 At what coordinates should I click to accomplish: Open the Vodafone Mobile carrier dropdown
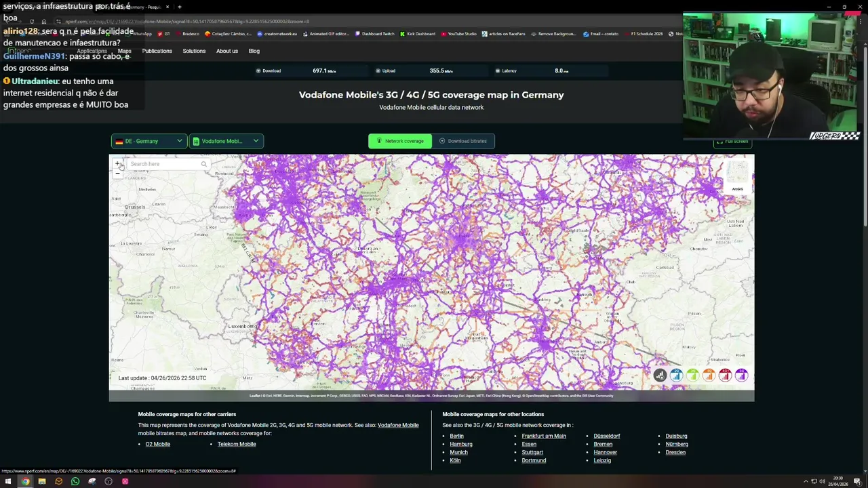(226, 141)
